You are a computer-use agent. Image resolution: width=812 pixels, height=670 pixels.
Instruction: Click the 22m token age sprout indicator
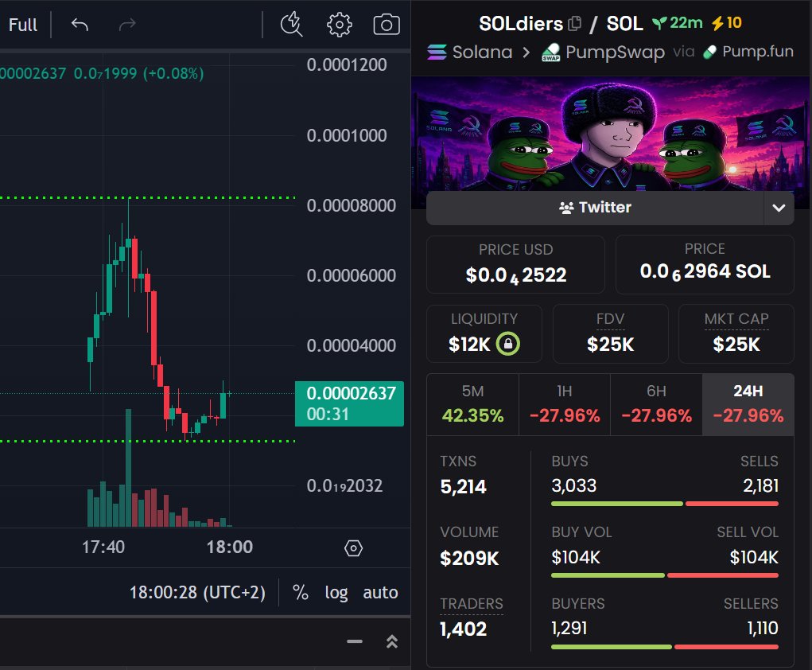coord(678,23)
